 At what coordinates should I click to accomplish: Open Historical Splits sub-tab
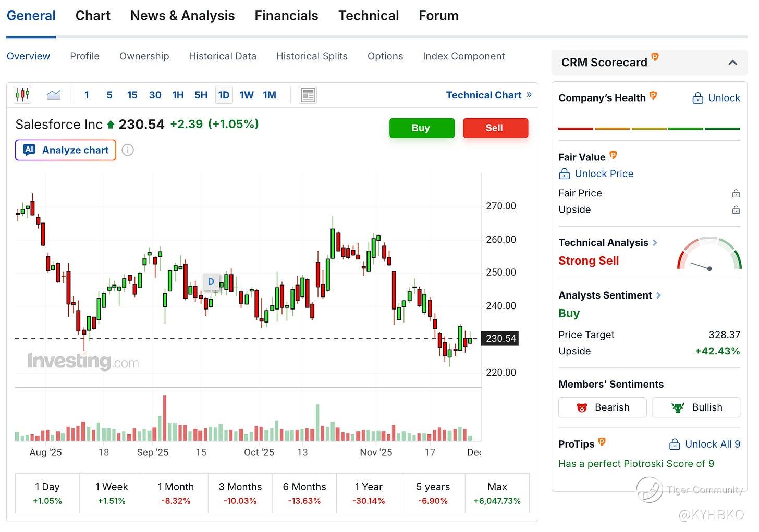[x=312, y=56]
